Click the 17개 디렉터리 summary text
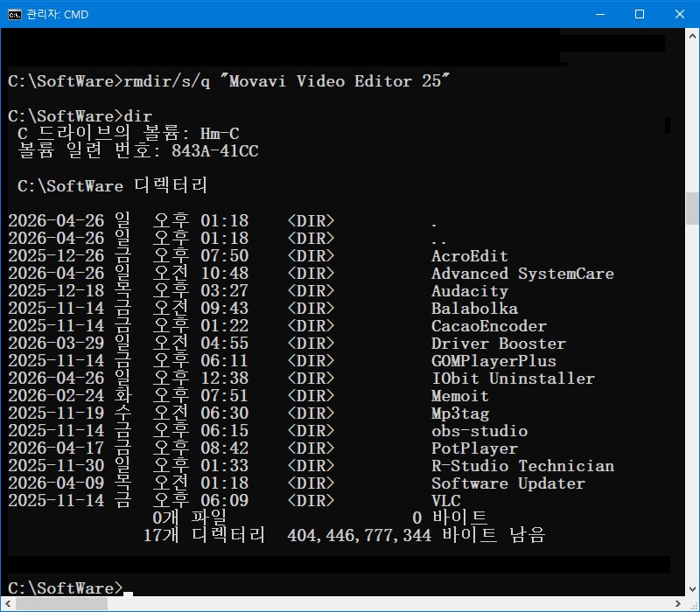 click(205, 535)
